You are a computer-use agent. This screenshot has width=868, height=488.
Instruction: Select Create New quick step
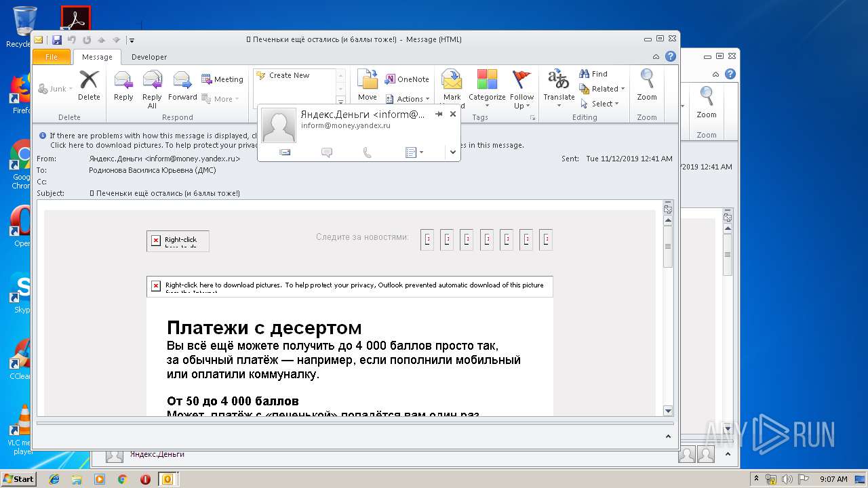coord(289,75)
